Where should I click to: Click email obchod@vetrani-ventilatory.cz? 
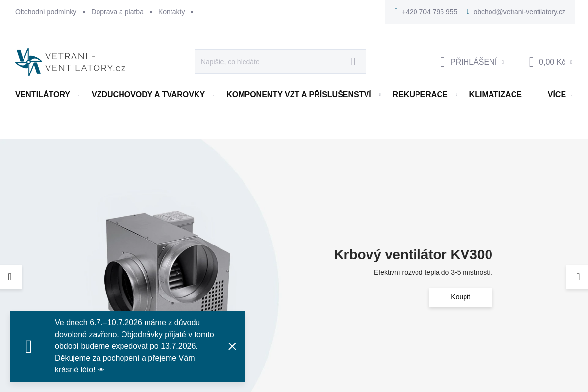click(519, 12)
